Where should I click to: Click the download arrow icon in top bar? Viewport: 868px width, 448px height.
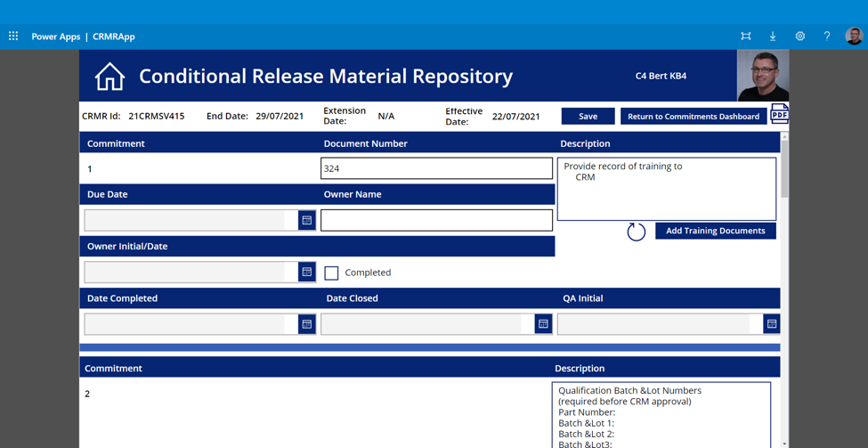coord(773,37)
